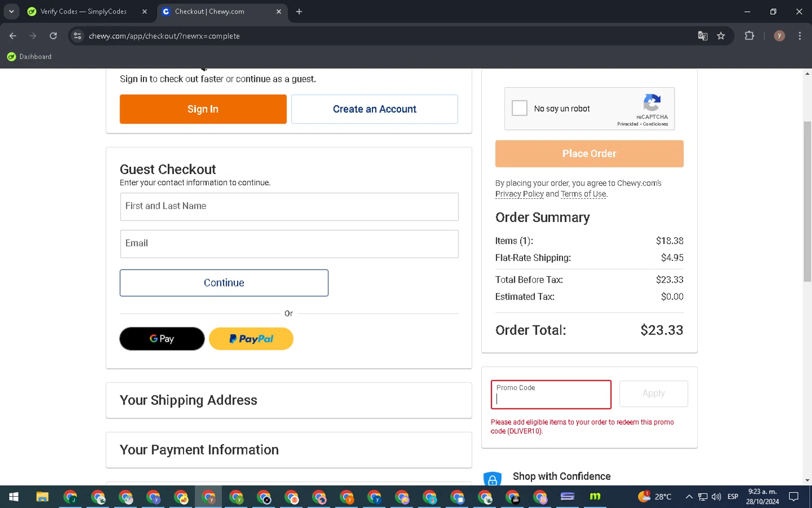Open the Chrome profile avatar
This screenshot has height=508, width=812.
point(780,36)
